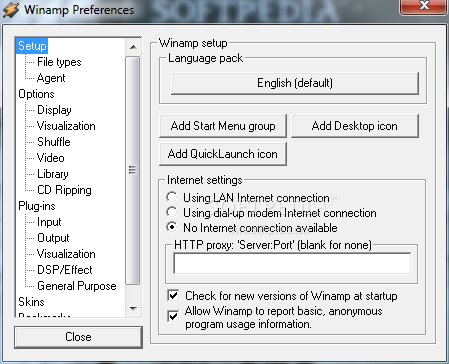The width and height of the screenshot is (449, 364).
Task: Close the Winamp Preferences window with X
Action: click(x=424, y=6)
